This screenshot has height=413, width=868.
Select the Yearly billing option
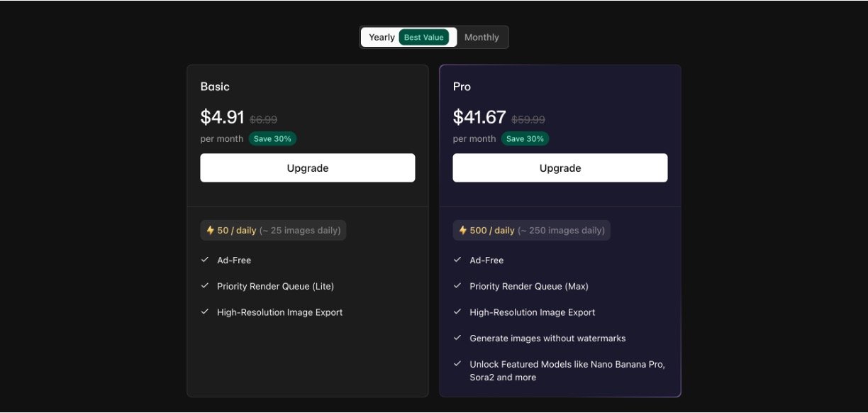pos(382,38)
